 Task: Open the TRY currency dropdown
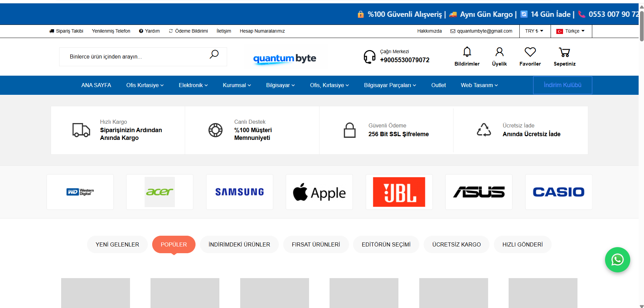[534, 31]
